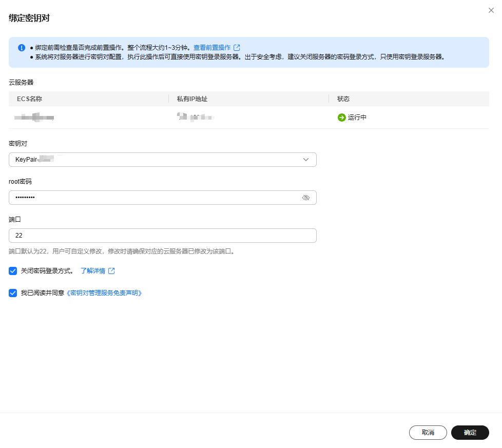502x448 pixels.
Task: Open the 了解详情 link
Action: tap(93, 271)
